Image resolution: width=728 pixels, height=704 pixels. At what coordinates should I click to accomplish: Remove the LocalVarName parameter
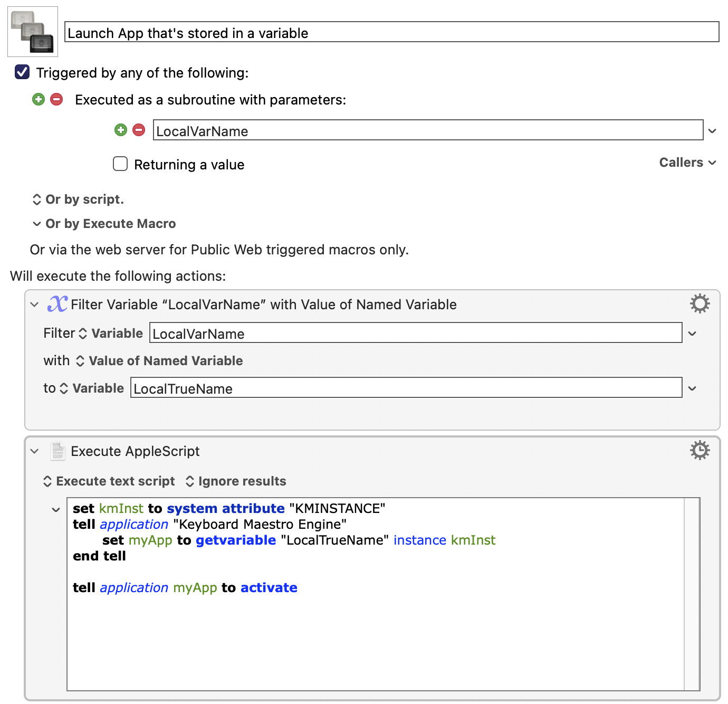[139, 130]
